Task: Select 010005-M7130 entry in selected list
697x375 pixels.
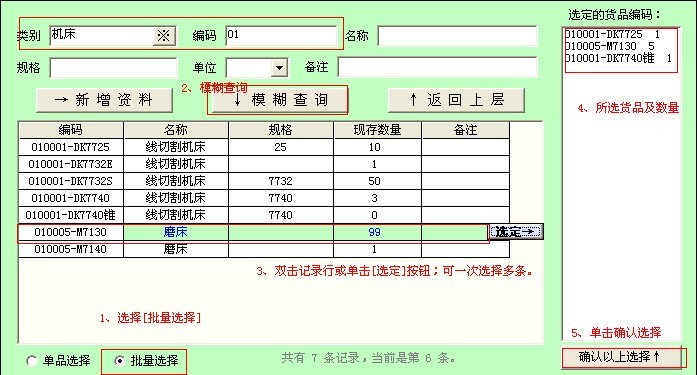Action: coord(609,46)
